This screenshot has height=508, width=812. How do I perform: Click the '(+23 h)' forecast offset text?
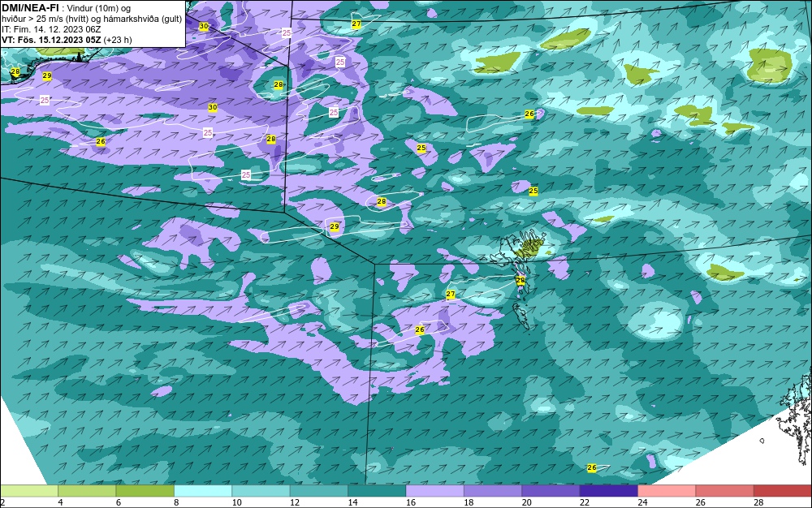pos(118,40)
